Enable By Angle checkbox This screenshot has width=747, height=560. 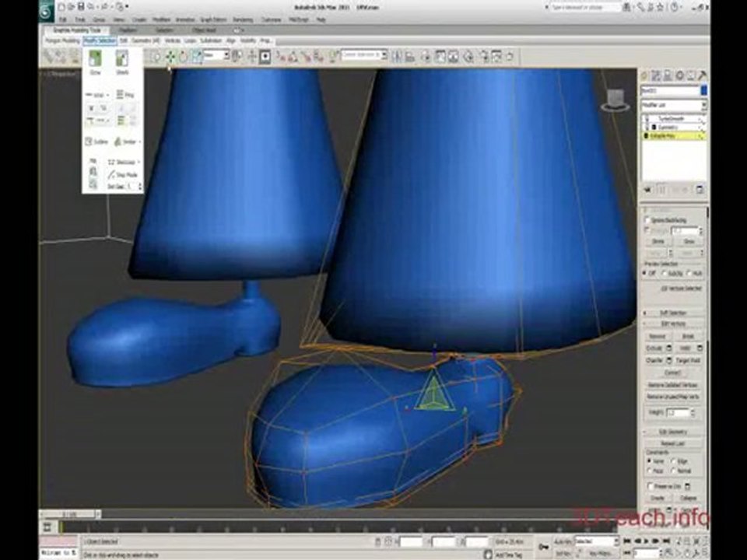coord(647,230)
